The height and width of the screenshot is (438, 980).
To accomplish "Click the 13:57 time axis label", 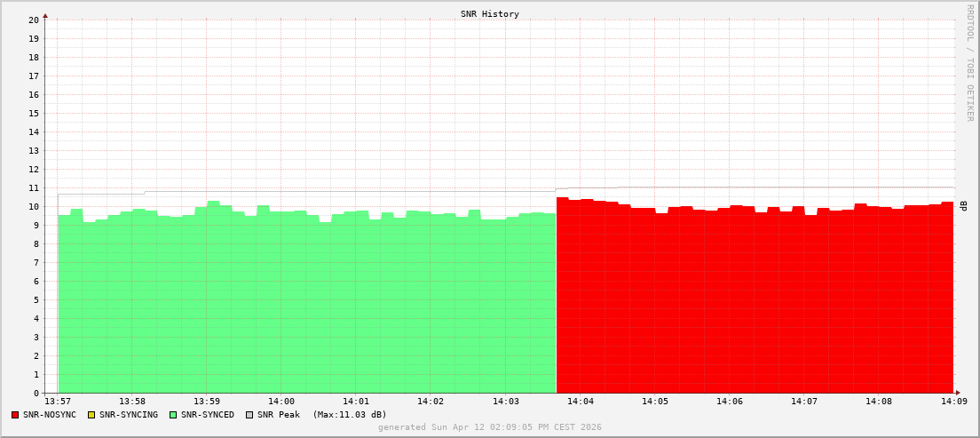I will tap(58, 402).
